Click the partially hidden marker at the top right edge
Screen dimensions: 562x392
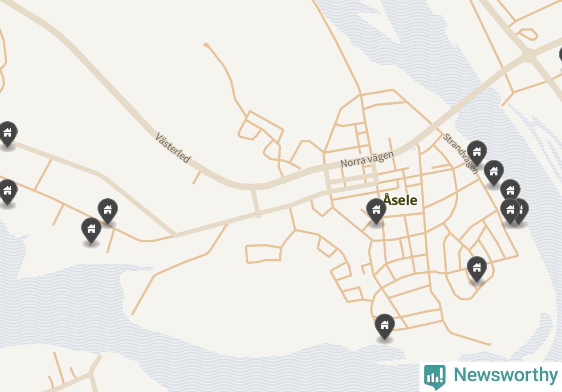[561, 57]
